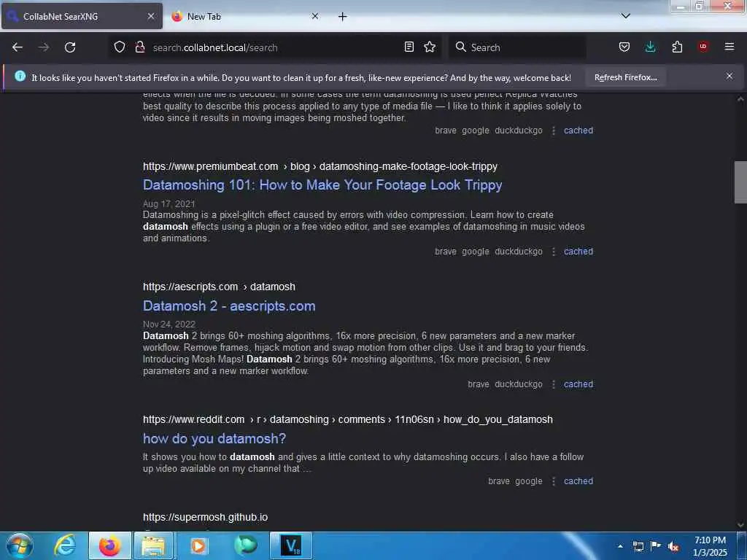The height and width of the screenshot is (560, 747).
Task: Open the Downloads panel
Action: click(650, 47)
